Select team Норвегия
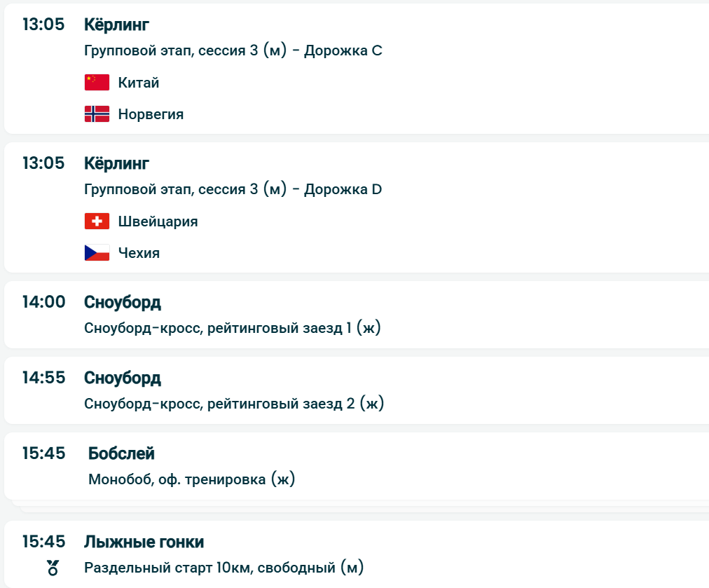Image resolution: width=709 pixels, height=588 pixels. click(151, 114)
